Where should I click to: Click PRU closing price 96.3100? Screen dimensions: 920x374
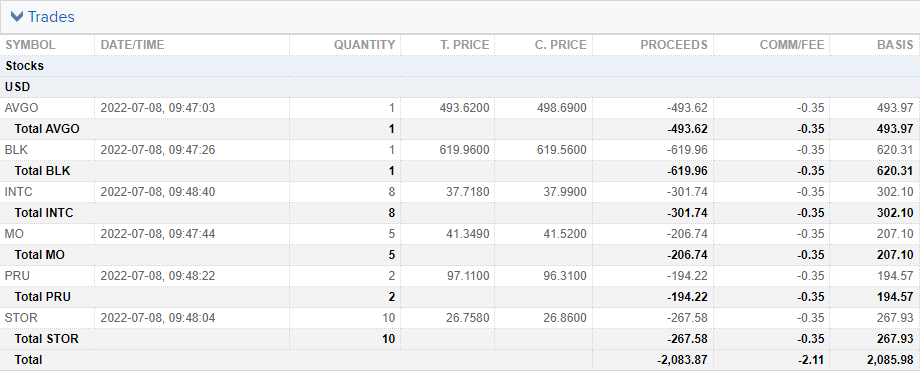click(x=565, y=276)
